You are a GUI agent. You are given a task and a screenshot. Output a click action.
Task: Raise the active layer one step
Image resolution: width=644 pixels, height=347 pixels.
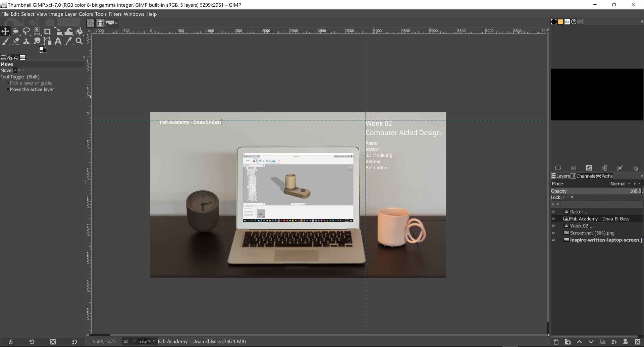(x=579, y=342)
